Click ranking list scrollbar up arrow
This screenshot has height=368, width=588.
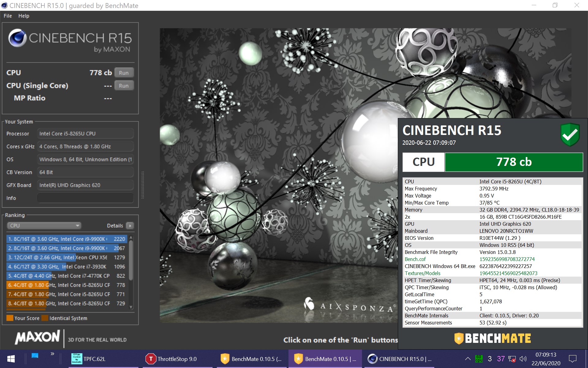[131, 237]
